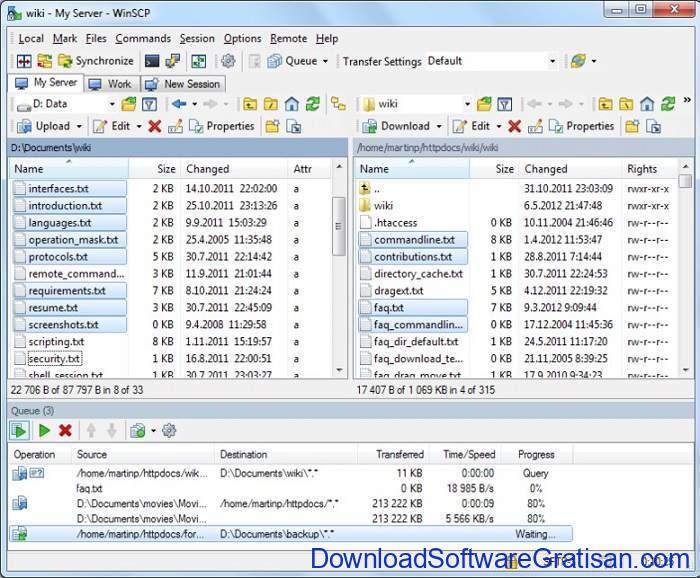The width and height of the screenshot is (700, 578).
Task: Click the Compare Directories icon beside Synchronize
Action: click(44, 61)
